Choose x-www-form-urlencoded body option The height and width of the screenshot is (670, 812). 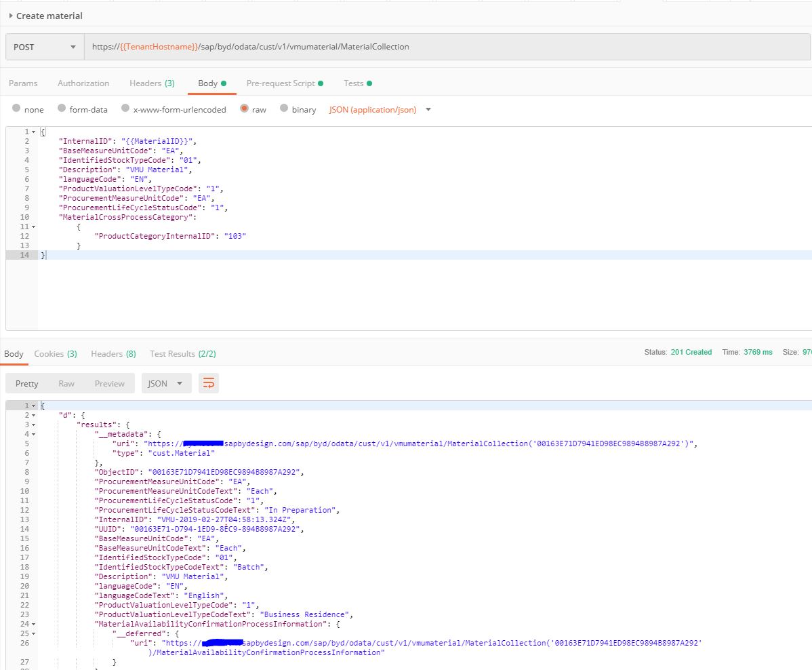[x=125, y=109]
